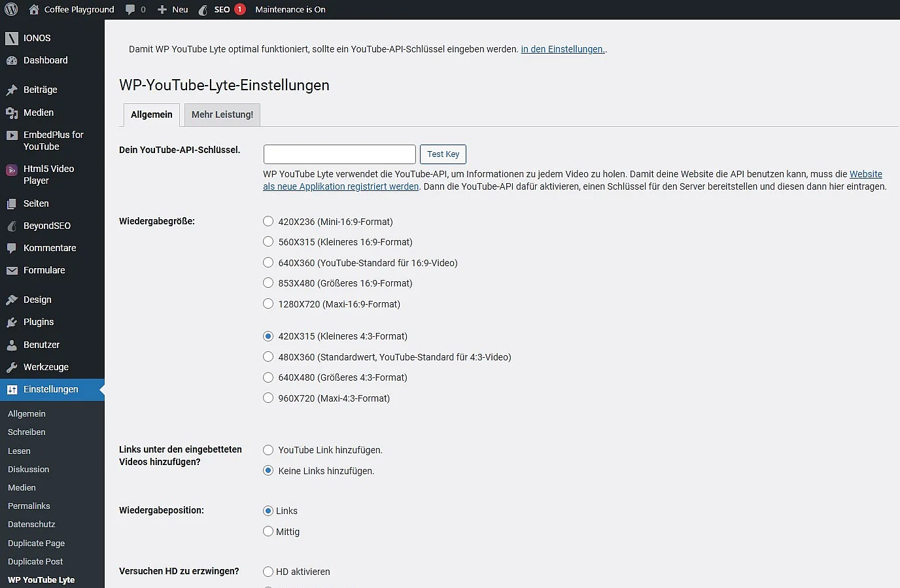900x588 pixels.
Task: Open the SEO toolbar item icon
Action: pos(203,9)
